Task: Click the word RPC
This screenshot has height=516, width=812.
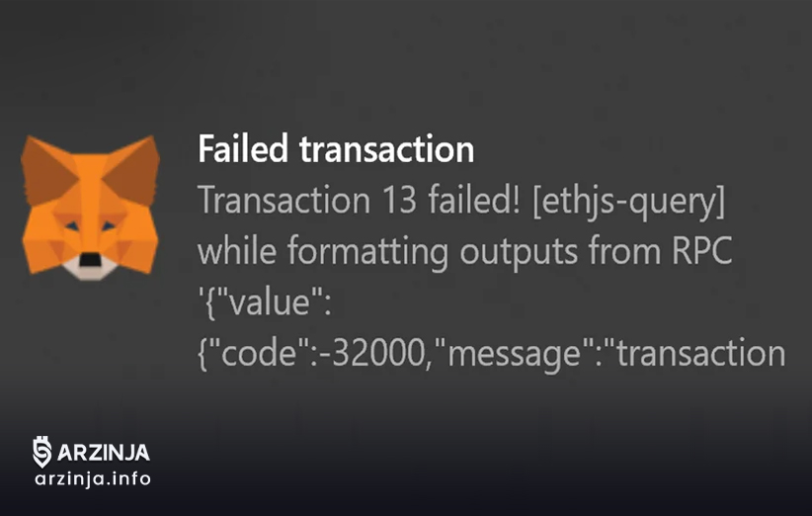Action: click(702, 251)
